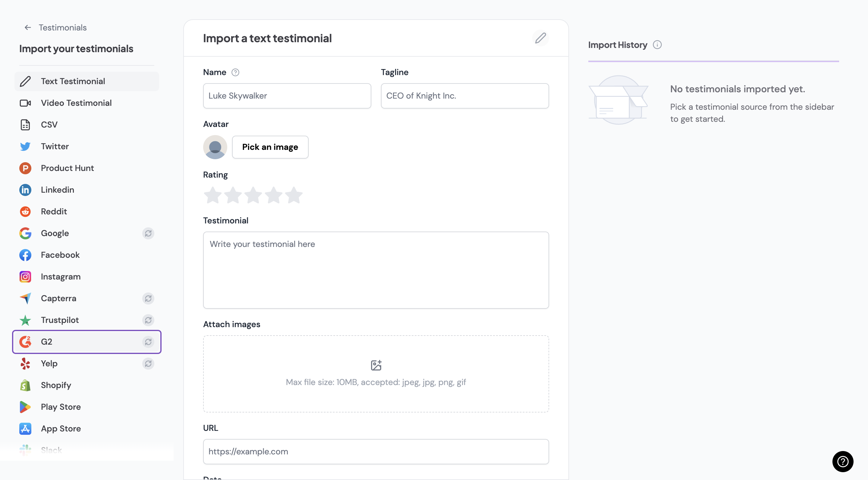Click the Play Store logo icon
The height and width of the screenshot is (480, 868).
25,407
